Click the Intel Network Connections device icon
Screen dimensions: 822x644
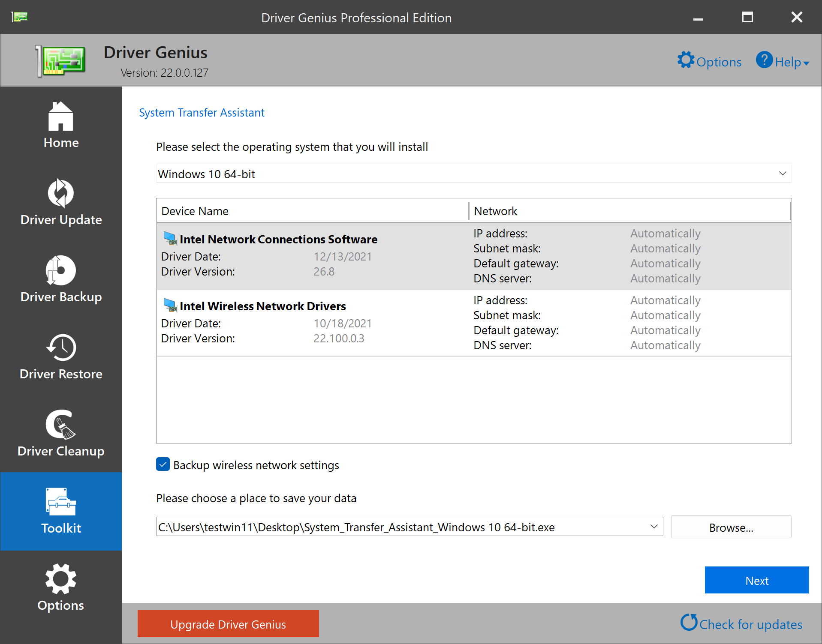170,238
